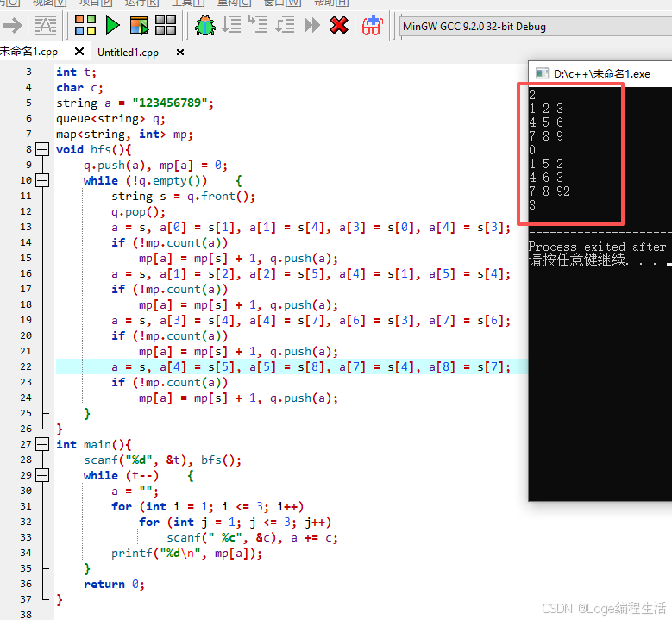The height and width of the screenshot is (620, 672).
Task: Click the string s = q.front(); statement
Action: 183,197
